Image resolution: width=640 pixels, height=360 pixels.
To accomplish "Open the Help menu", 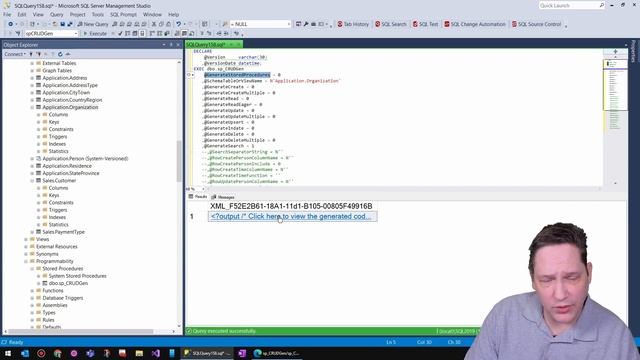I will click(173, 14).
